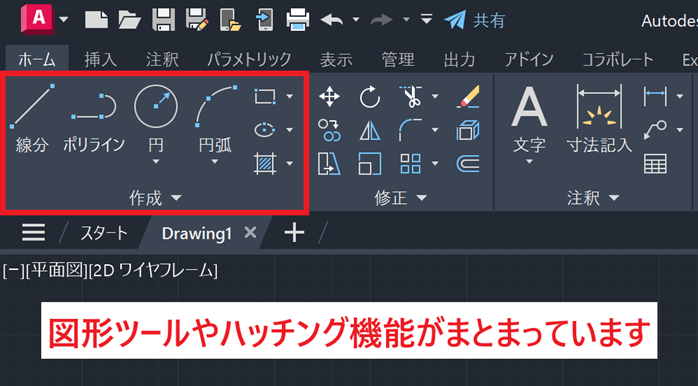Select the Scale tool
Image resolution: width=698 pixels, height=386 pixels.
[370, 163]
